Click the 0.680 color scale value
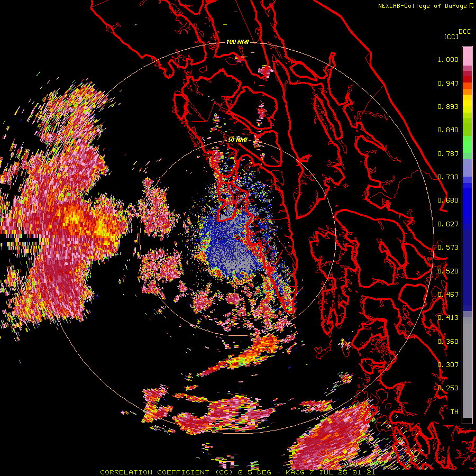The image size is (476, 476). tap(448, 200)
